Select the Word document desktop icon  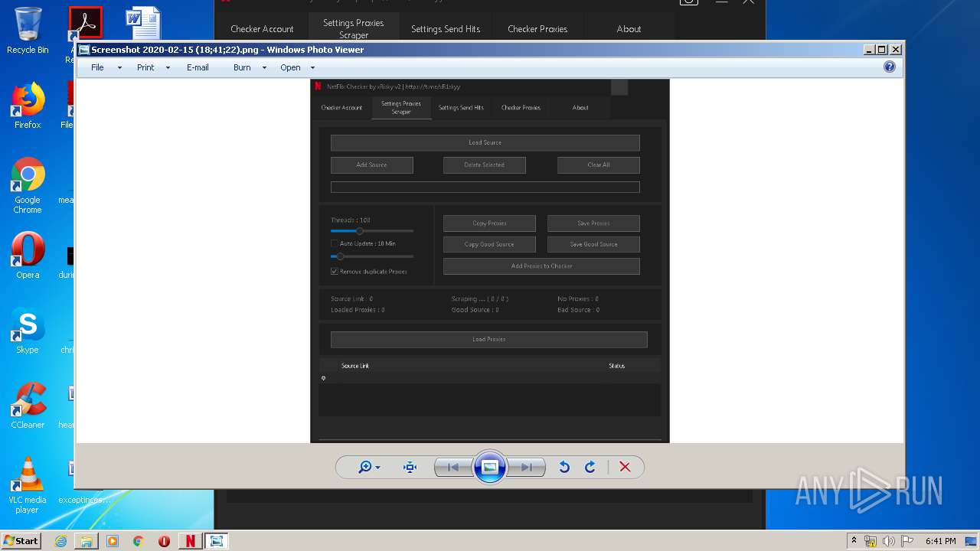coord(143,23)
